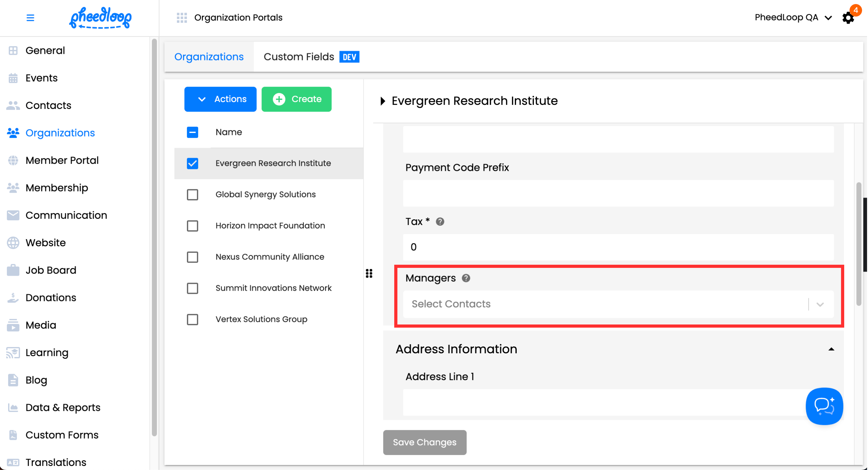Check the Global Synergy Solutions checkbox

point(192,195)
